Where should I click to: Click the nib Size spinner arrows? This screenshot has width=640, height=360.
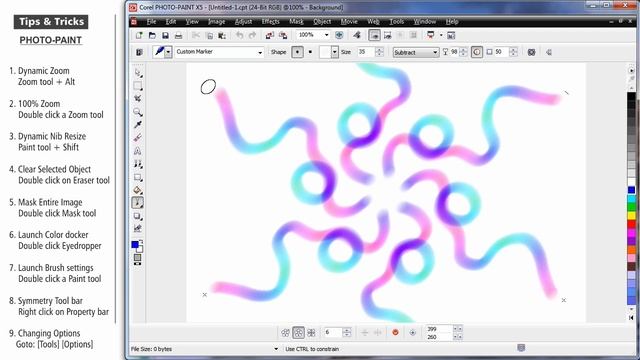pyautogui.click(x=379, y=52)
